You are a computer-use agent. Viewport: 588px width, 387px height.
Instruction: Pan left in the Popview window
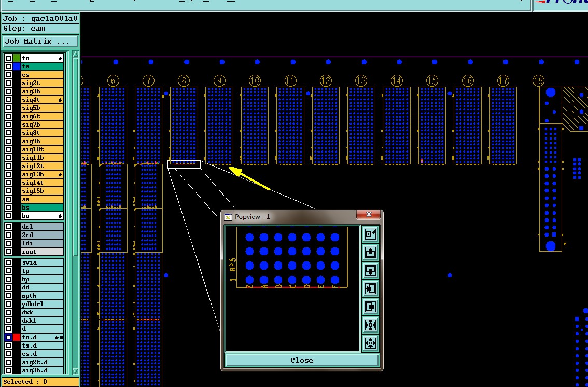tap(370, 289)
